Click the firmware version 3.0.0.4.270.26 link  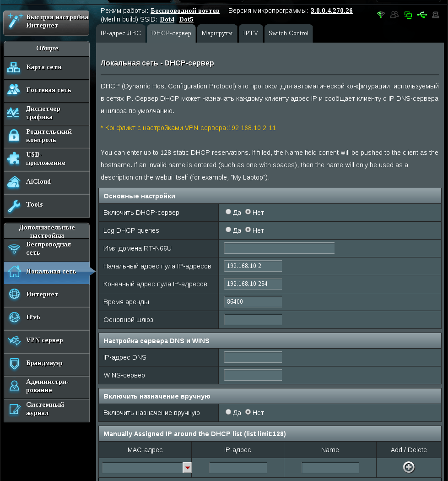pyautogui.click(x=331, y=11)
